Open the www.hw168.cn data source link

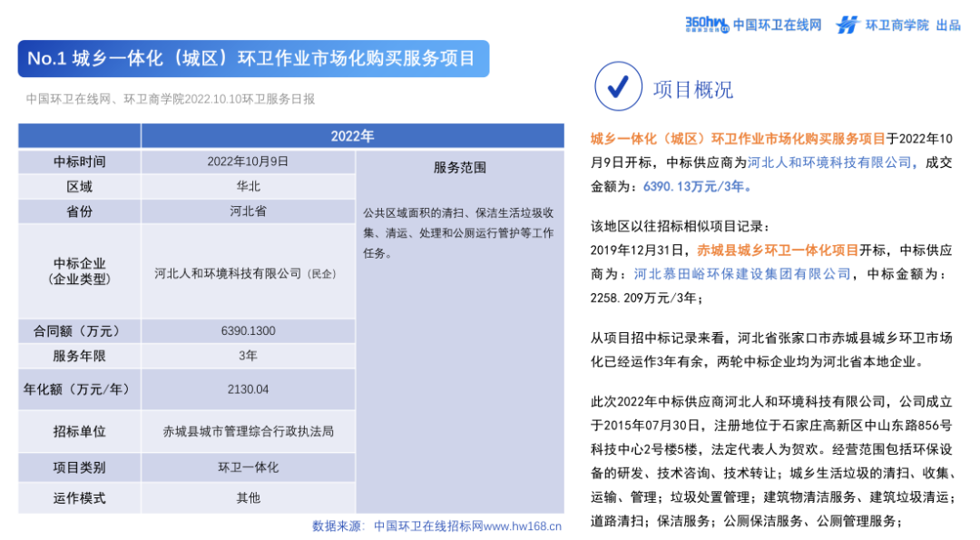[523, 526]
